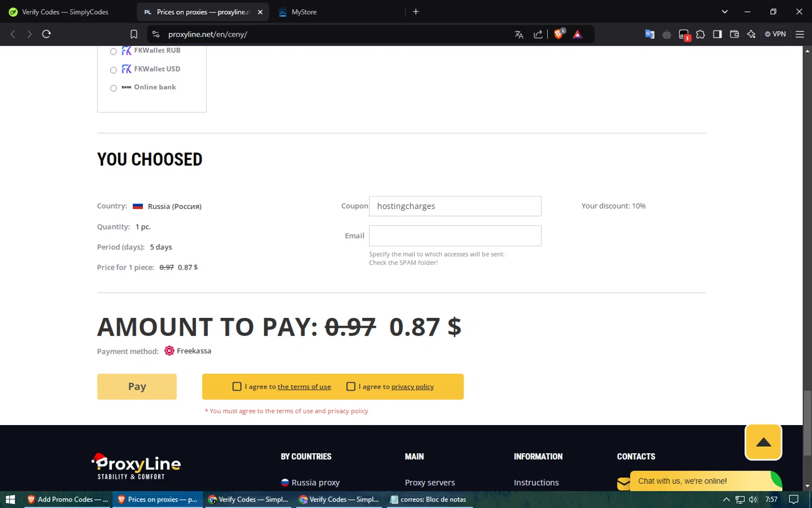Open the translate page icon

tap(519, 34)
